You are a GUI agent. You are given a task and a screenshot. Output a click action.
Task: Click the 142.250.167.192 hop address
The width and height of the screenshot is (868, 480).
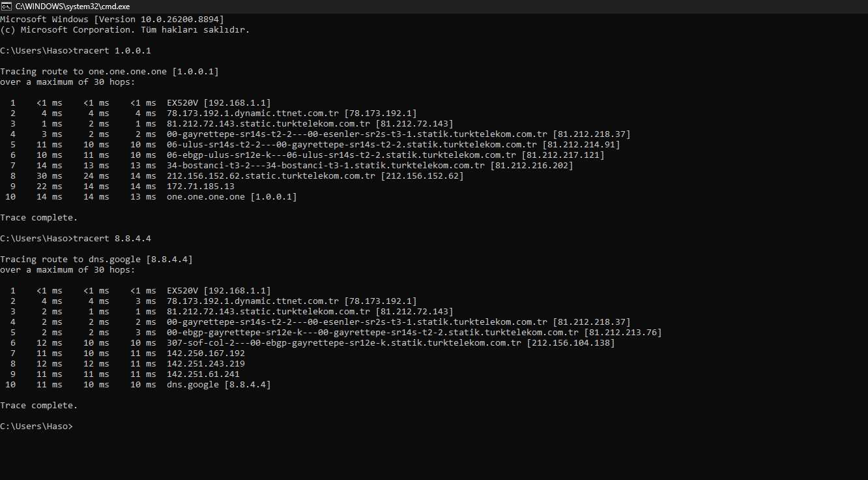click(206, 353)
